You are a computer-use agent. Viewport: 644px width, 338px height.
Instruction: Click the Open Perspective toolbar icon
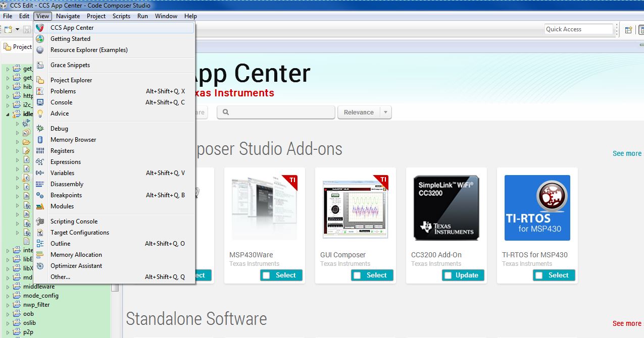click(x=628, y=30)
